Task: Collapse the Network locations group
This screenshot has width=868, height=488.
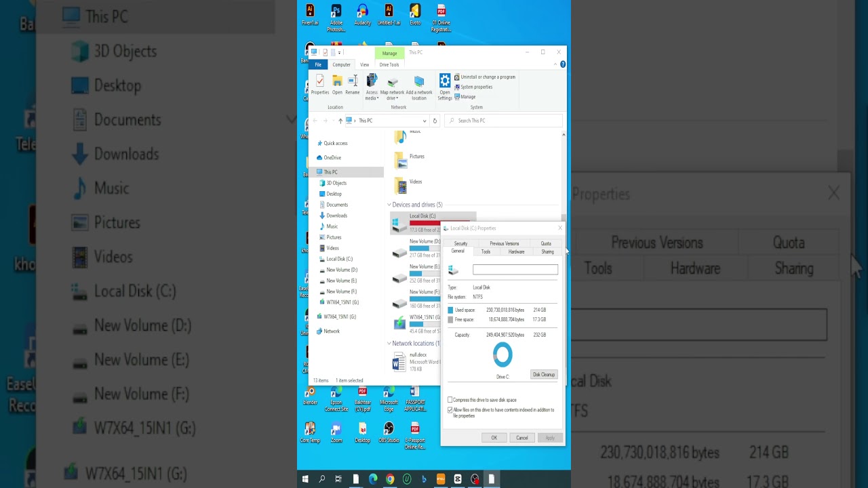Action: pyautogui.click(x=389, y=344)
